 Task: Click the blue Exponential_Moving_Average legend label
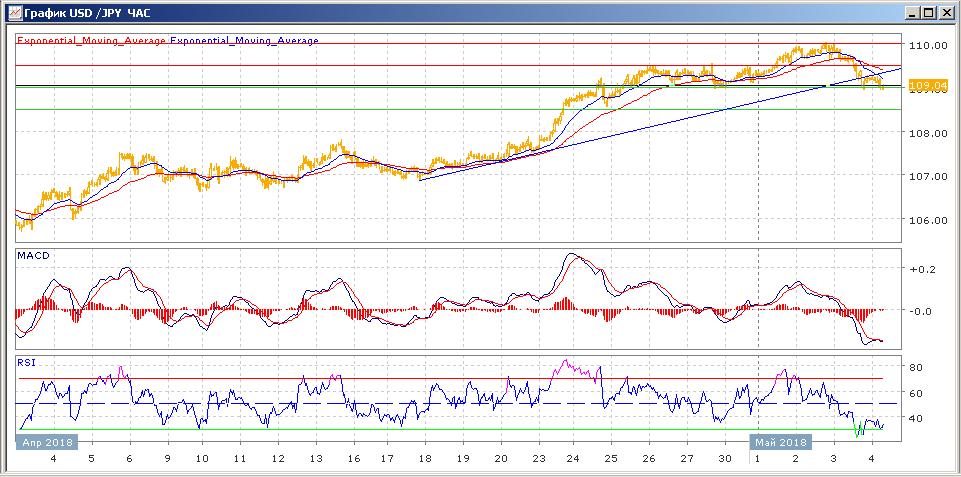click(244, 40)
